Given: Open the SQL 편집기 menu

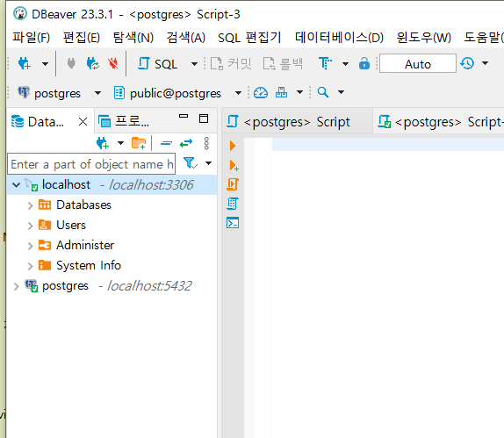Looking at the screenshot, I should pos(249,38).
